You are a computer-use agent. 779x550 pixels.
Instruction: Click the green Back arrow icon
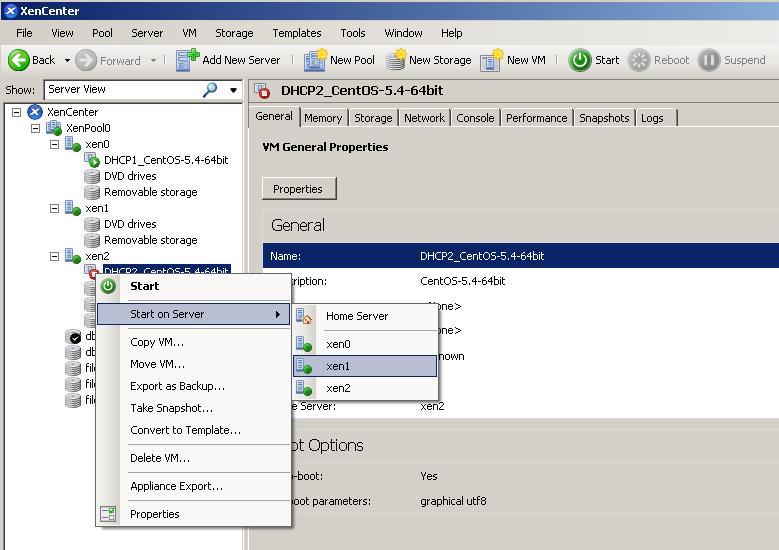tap(19, 60)
